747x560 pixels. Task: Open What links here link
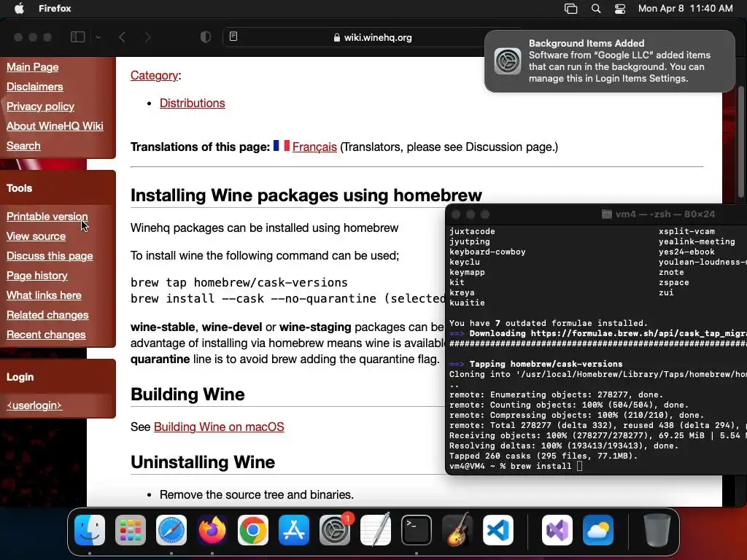tap(44, 295)
